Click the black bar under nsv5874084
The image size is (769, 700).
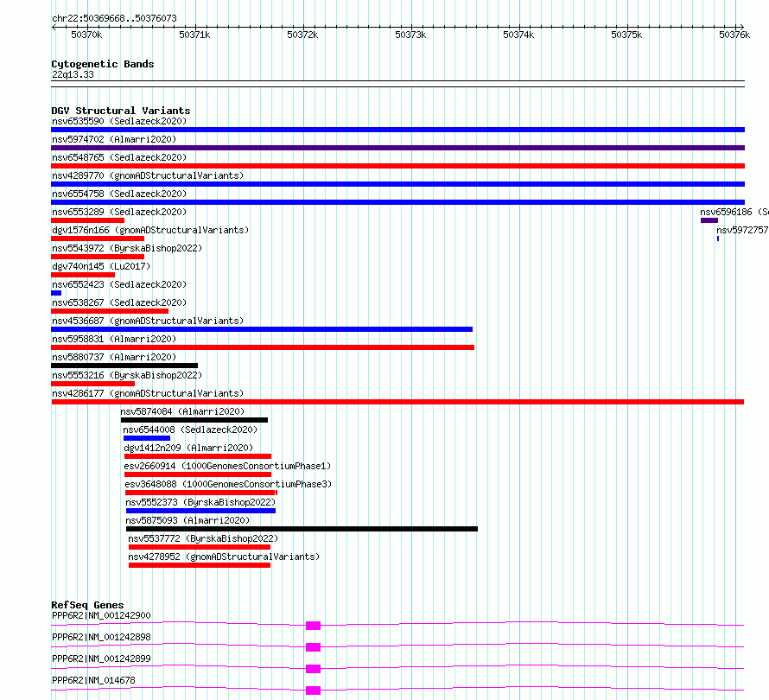[194, 420]
